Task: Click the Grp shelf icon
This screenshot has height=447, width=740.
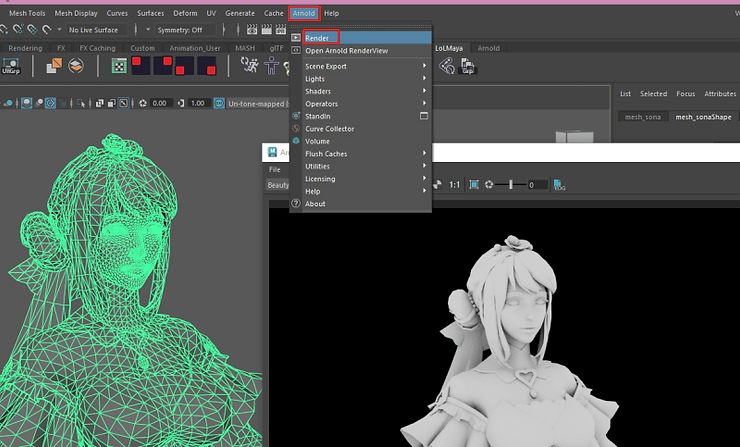Action: 467,66
